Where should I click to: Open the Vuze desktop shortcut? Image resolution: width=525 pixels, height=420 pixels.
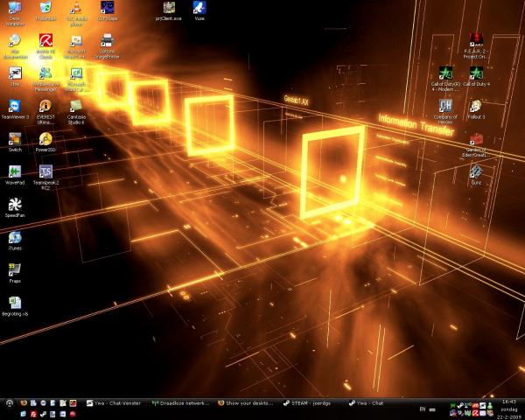(199, 9)
